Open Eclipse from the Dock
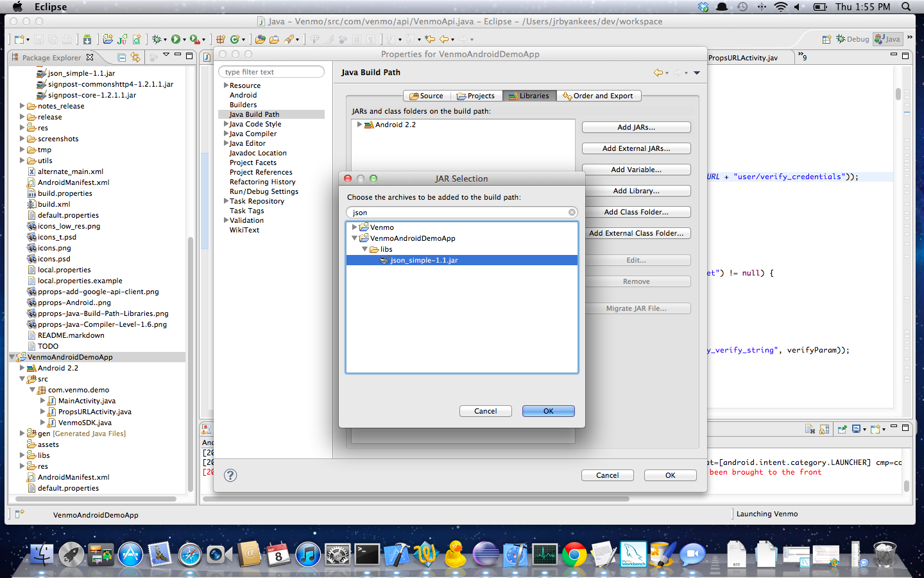This screenshot has height=578, width=924. [x=486, y=554]
